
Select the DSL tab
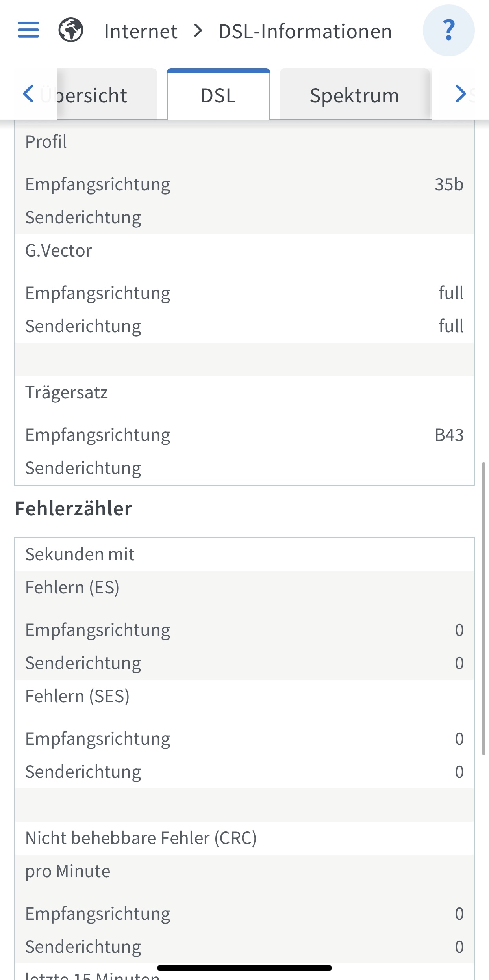219,95
